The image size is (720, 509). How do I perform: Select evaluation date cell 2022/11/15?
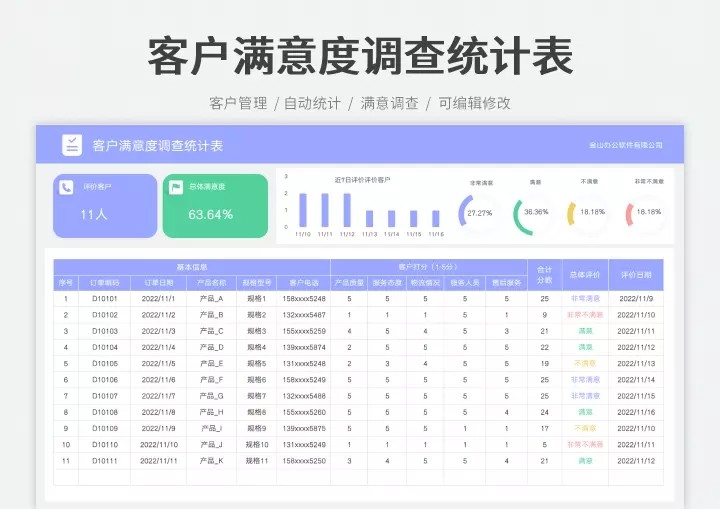click(636, 396)
